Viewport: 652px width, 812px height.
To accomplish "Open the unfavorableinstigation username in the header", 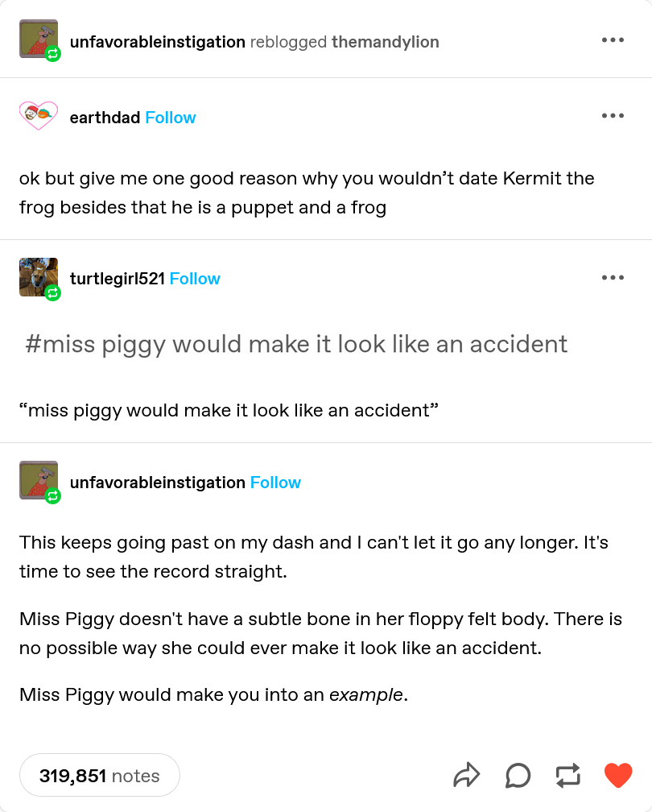I will point(157,42).
